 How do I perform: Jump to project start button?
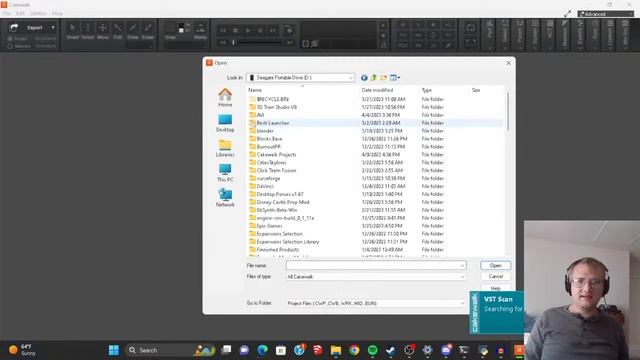[x=223, y=42]
